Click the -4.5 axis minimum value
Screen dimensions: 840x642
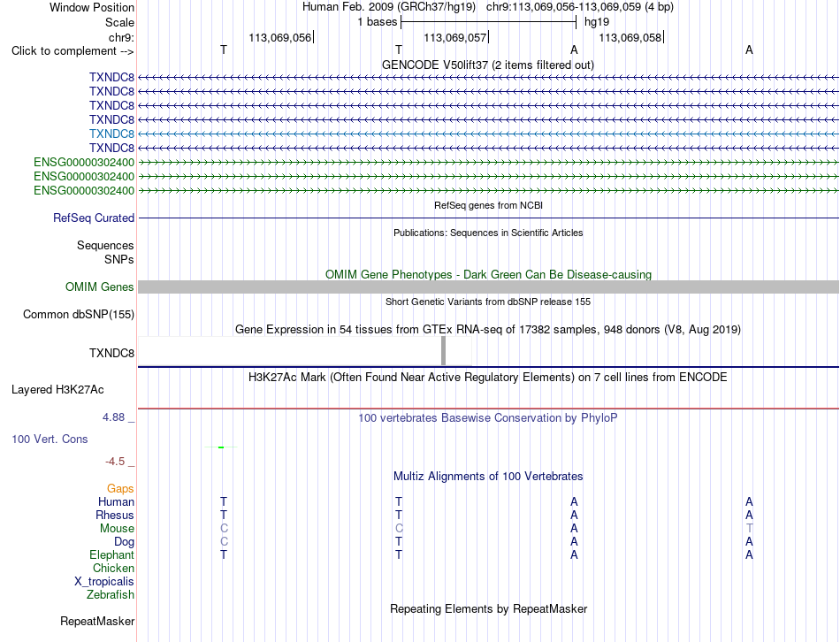click(x=115, y=462)
